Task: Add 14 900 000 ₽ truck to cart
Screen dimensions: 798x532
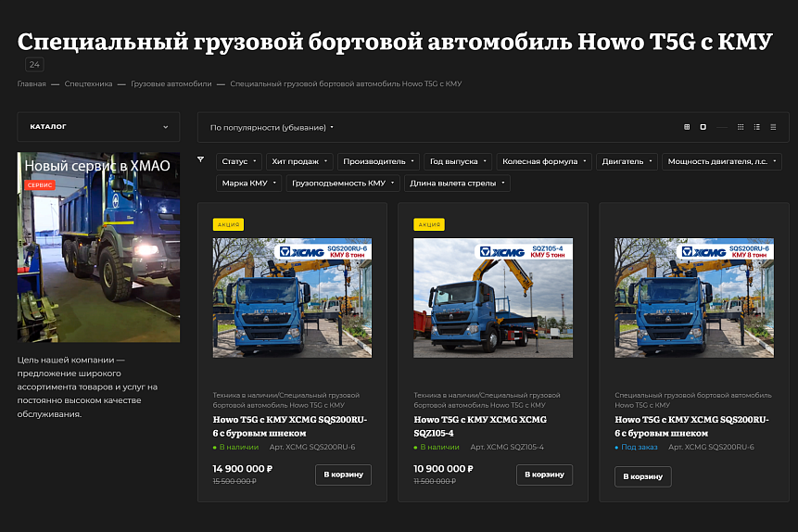Action: coord(344,475)
